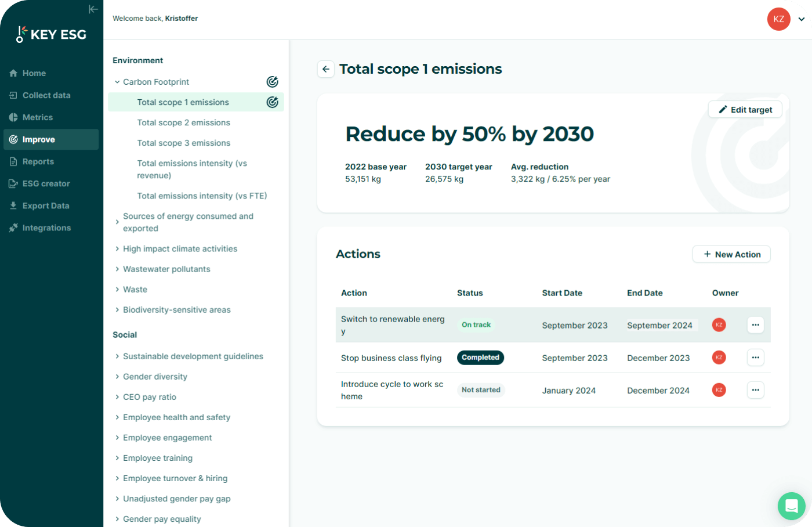Open Total emissions intensity (vs FTE)
Screen dimensions: 812x527
tap(202, 196)
